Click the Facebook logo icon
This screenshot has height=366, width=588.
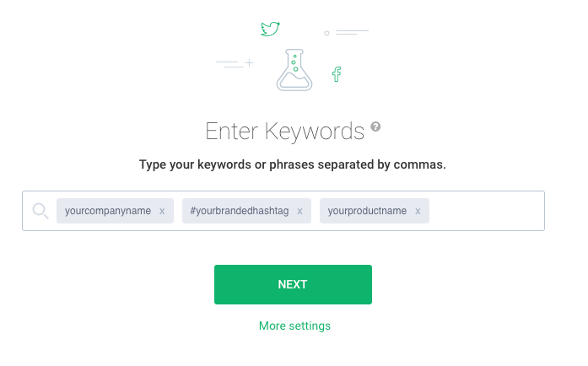pyautogui.click(x=337, y=74)
